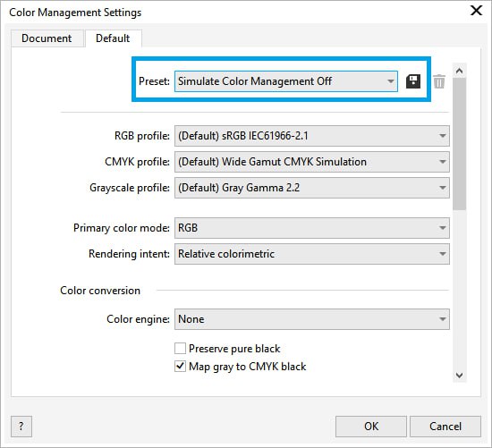Expand the CMYK profile dropdown
The width and height of the screenshot is (492, 448).
[312, 162]
